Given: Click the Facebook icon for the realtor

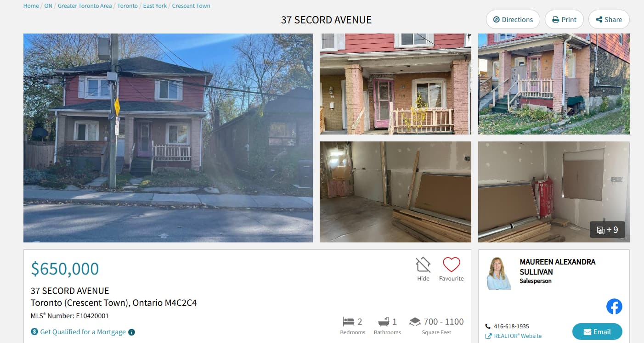Looking at the screenshot, I should tap(614, 306).
